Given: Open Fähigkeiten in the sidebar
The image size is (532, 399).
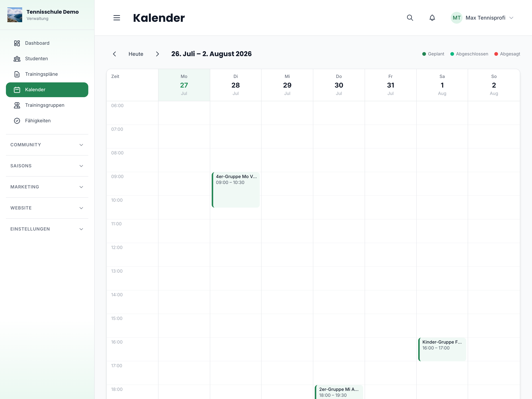Looking at the screenshot, I should 47,121.
